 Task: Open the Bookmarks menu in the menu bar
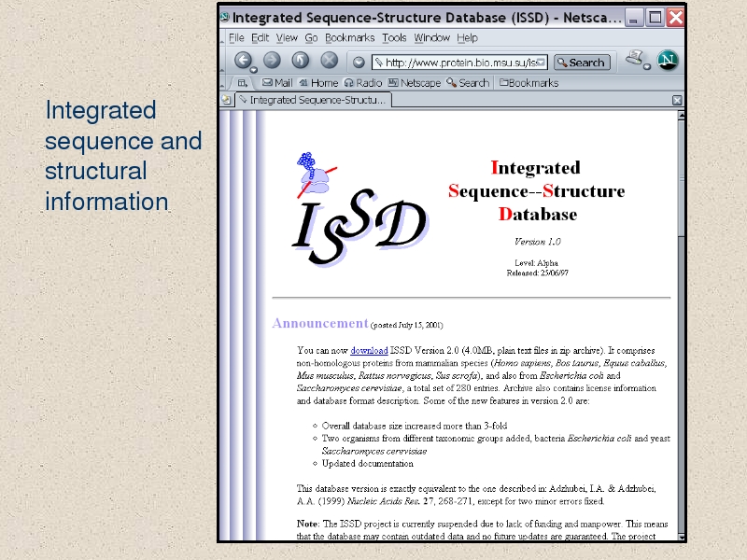click(349, 37)
